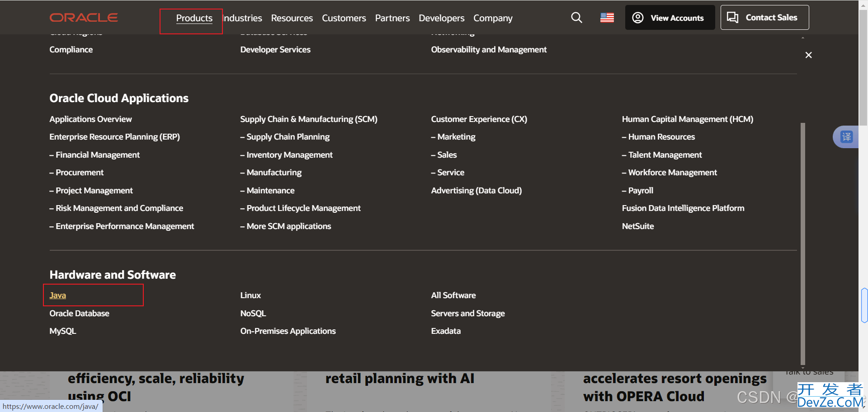Open Oracle Database link
This screenshot has height=412, width=868.
(x=79, y=314)
